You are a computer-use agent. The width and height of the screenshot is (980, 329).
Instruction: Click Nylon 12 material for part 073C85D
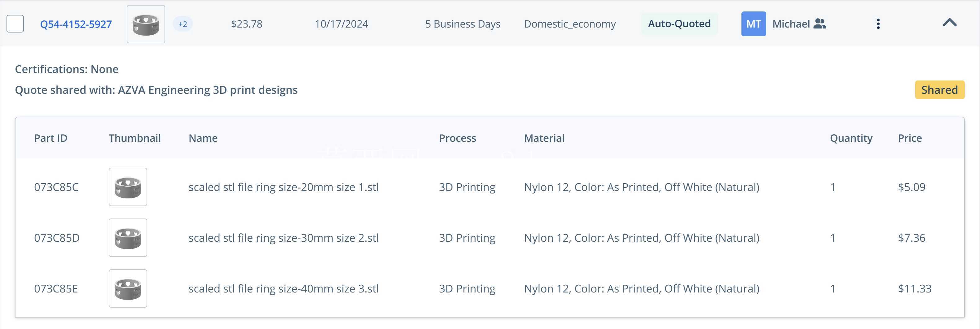click(x=641, y=238)
